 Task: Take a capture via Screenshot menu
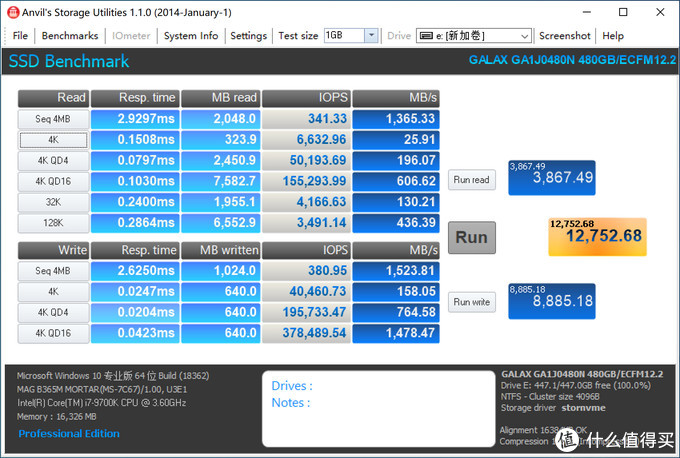coord(564,36)
